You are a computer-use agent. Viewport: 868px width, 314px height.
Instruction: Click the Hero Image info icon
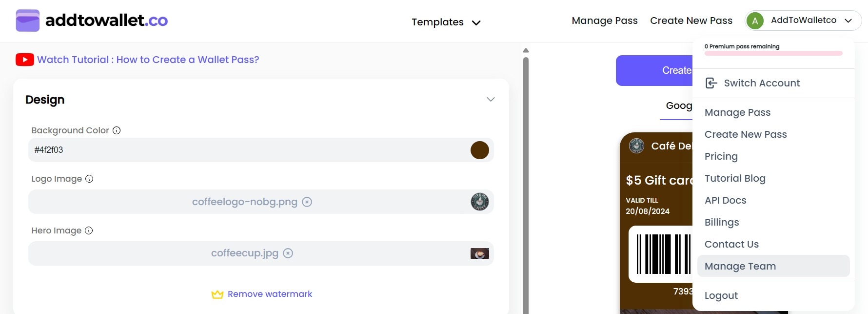point(89,230)
